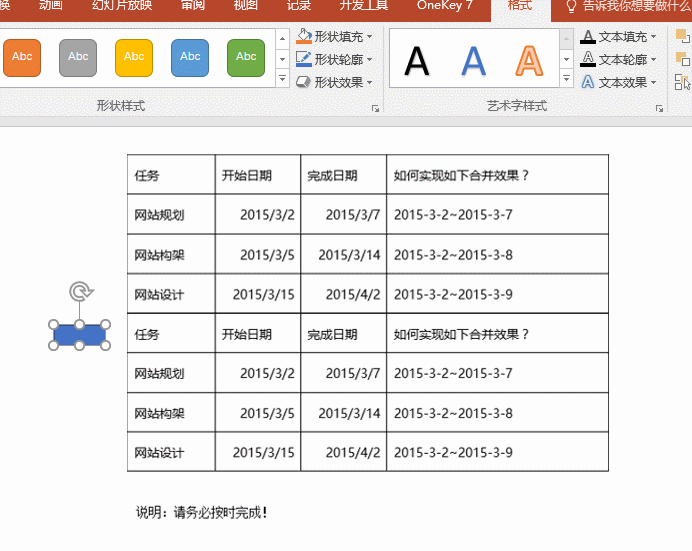Click the Text Fill letter A icon
Image resolution: width=692 pixels, height=551 pixels.
pyautogui.click(x=587, y=36)
